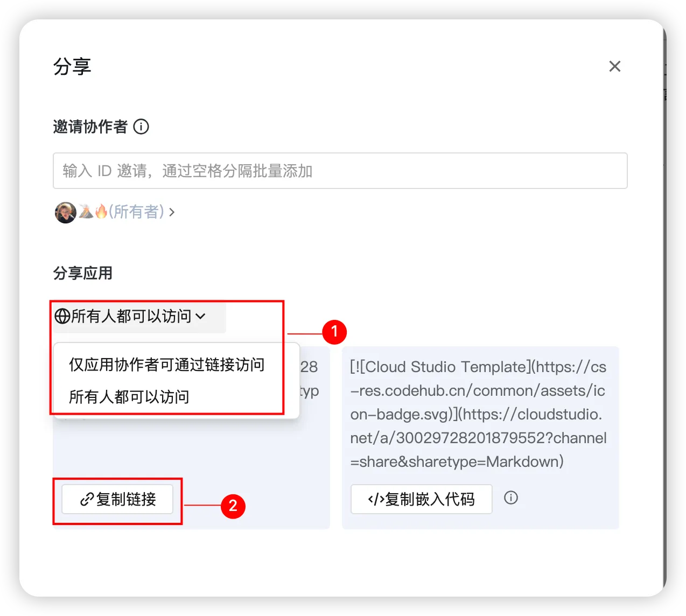Choose 仅应用协作者可通过链接访问 from the list
The width and height of the screenshot is (686, 616).
tap(167, 365)
